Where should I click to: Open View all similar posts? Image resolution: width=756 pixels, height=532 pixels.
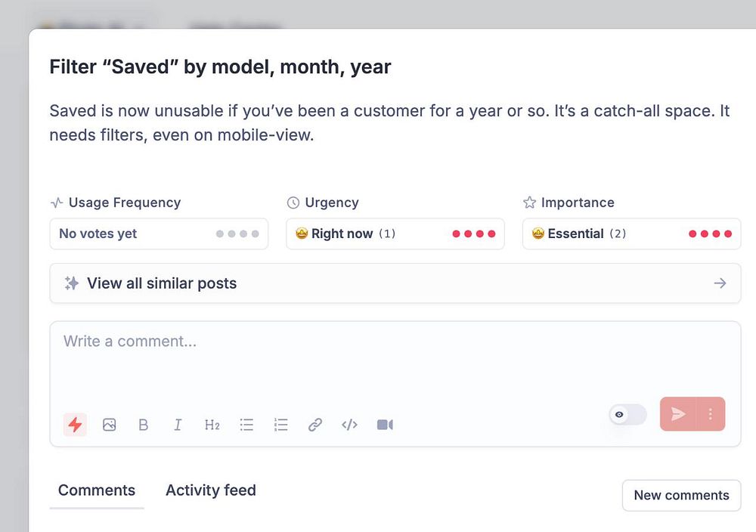[395, 283]
